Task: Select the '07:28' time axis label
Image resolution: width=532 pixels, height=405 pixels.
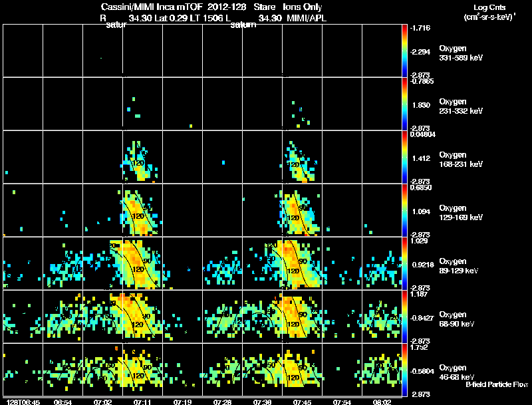Action: 223,402
